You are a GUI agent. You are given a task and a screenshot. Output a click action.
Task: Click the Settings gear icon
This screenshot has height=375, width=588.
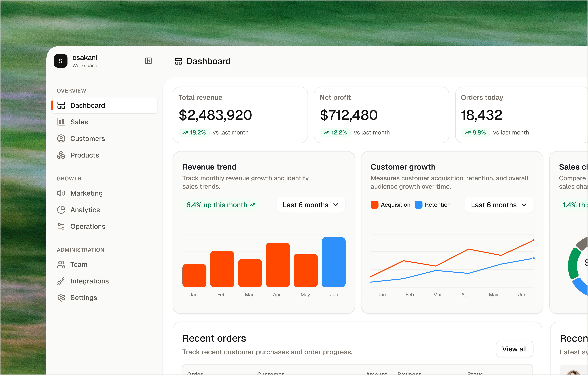61,298
